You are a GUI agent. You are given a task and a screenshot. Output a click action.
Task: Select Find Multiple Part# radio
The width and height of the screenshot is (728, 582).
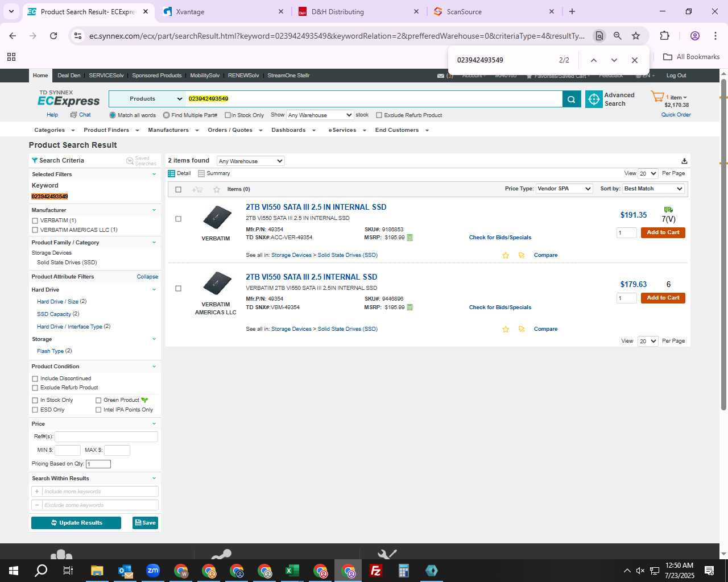coord(166,115)
